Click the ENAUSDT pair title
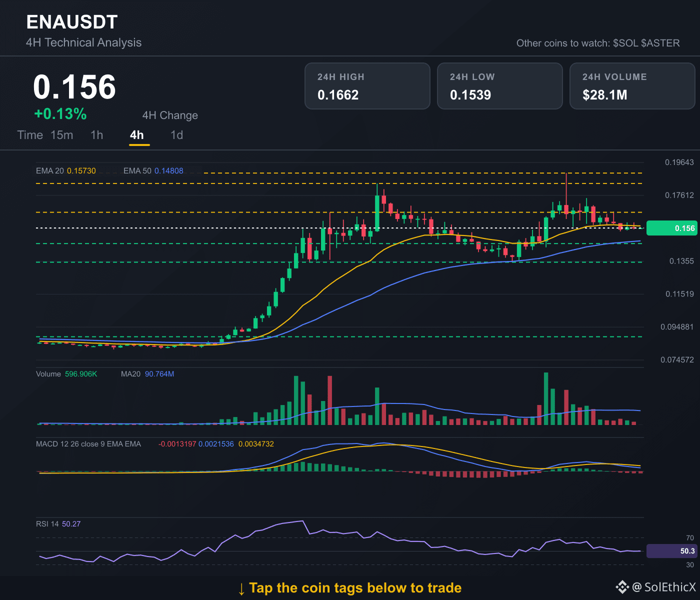The image size is (700, 600). 72,22
